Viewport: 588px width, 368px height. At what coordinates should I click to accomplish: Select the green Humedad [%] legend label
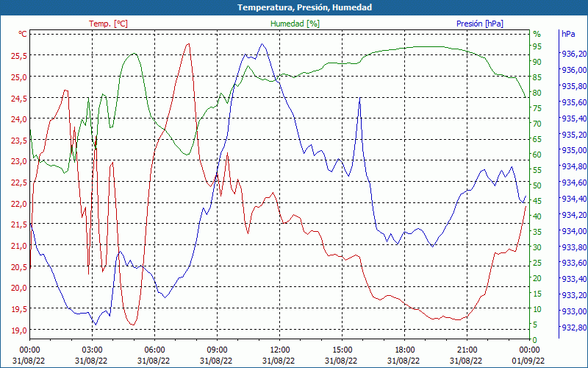[295, 24]
